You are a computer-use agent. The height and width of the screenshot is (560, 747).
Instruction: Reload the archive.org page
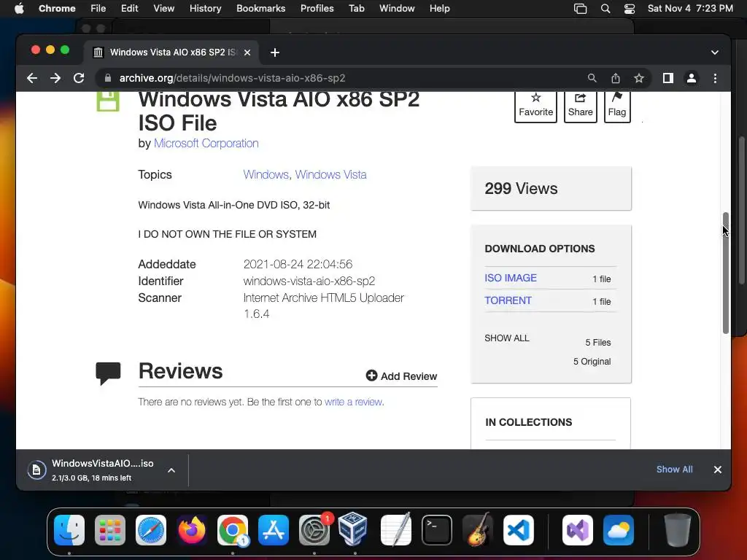pyautogui.click(x=79, y=78)
